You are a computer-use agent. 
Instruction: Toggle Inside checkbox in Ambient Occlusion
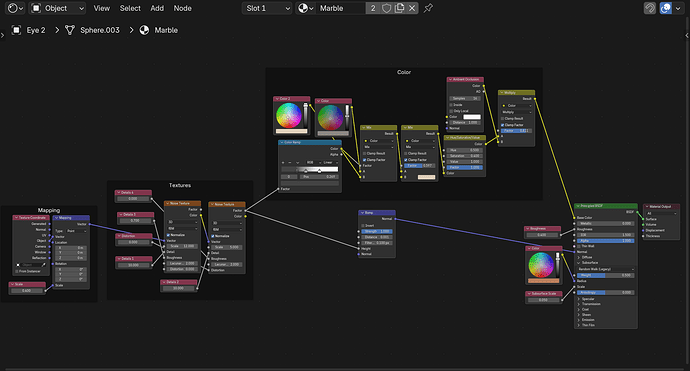(x=451, y=105)
